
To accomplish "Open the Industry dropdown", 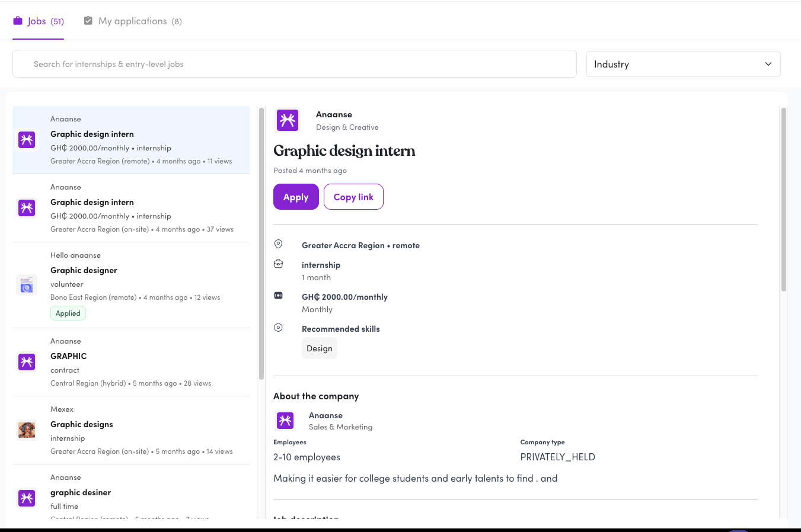I will 683,64.
